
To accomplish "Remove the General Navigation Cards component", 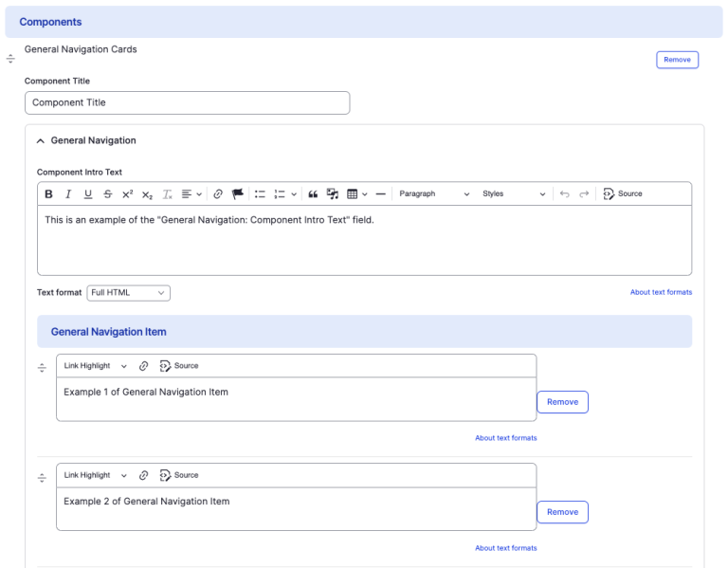I will pyautogui.click(x=677, y=60).
